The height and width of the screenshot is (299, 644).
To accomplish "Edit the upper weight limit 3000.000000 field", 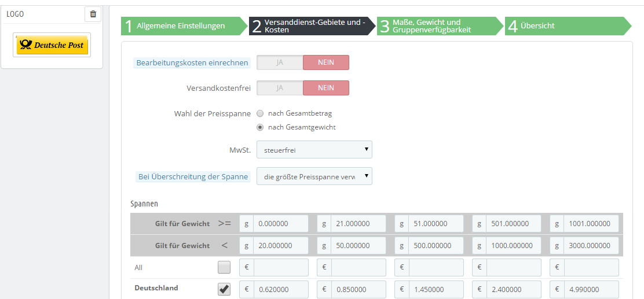I will (x=591, y=246).
